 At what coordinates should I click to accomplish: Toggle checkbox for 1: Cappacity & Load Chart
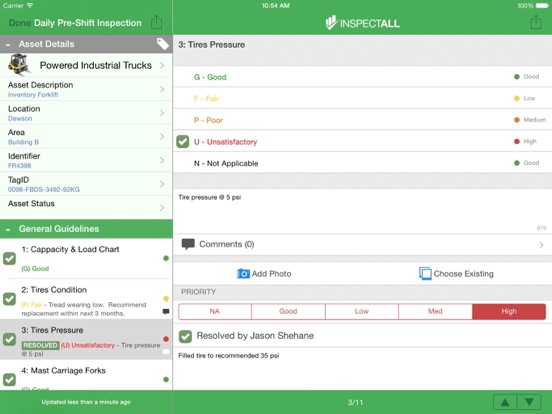10,258
